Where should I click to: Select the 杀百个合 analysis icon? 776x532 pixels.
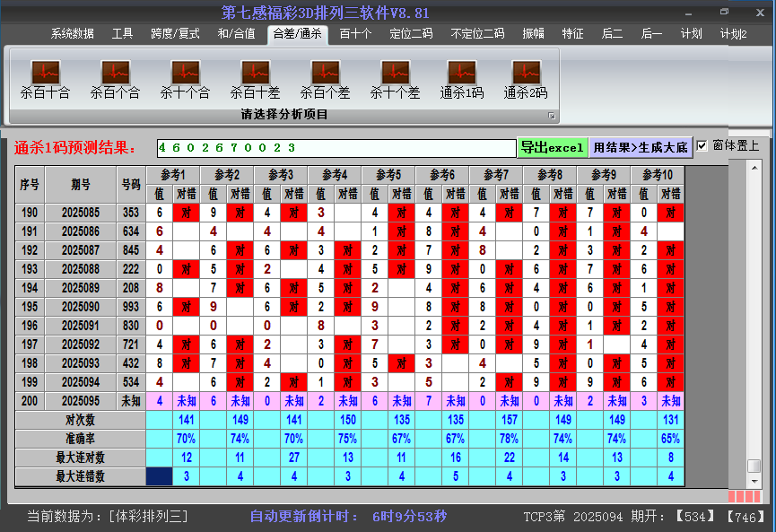pyautogui.click(x=115, y=73)
